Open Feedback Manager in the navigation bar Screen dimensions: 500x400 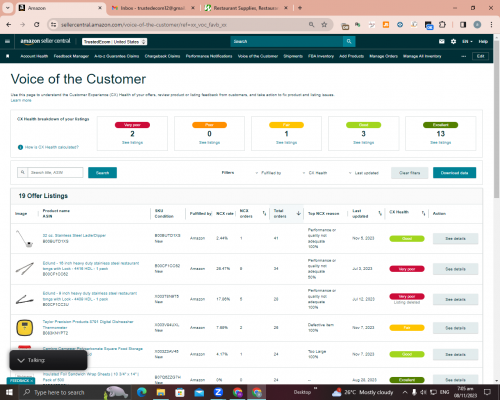[x=71, y=56]
